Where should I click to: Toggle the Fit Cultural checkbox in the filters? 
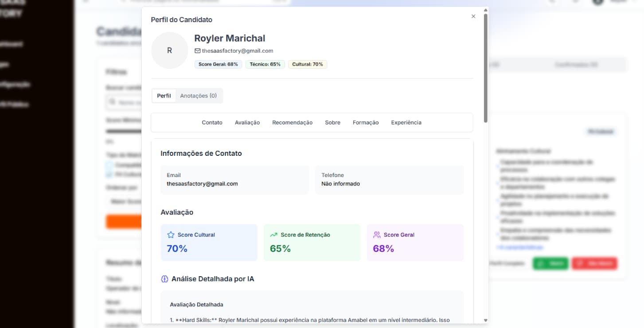coord(109,174)
